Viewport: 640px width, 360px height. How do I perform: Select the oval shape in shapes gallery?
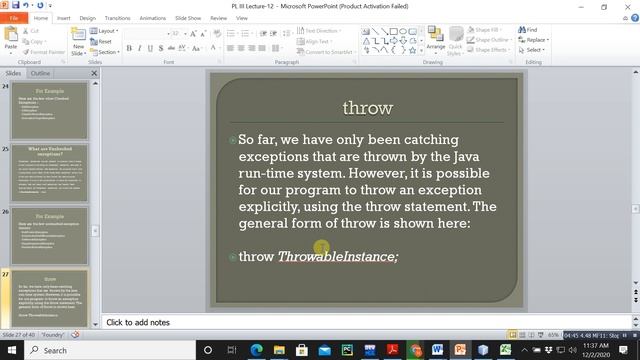(x=403, y=31)
